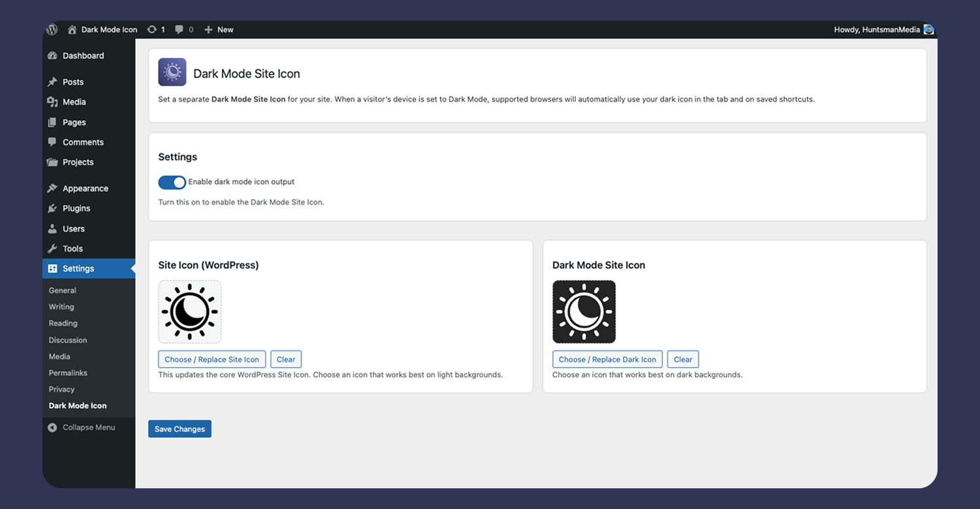Save Changes for the icon settings
The image size is (980, 509).
click(180, 429)
